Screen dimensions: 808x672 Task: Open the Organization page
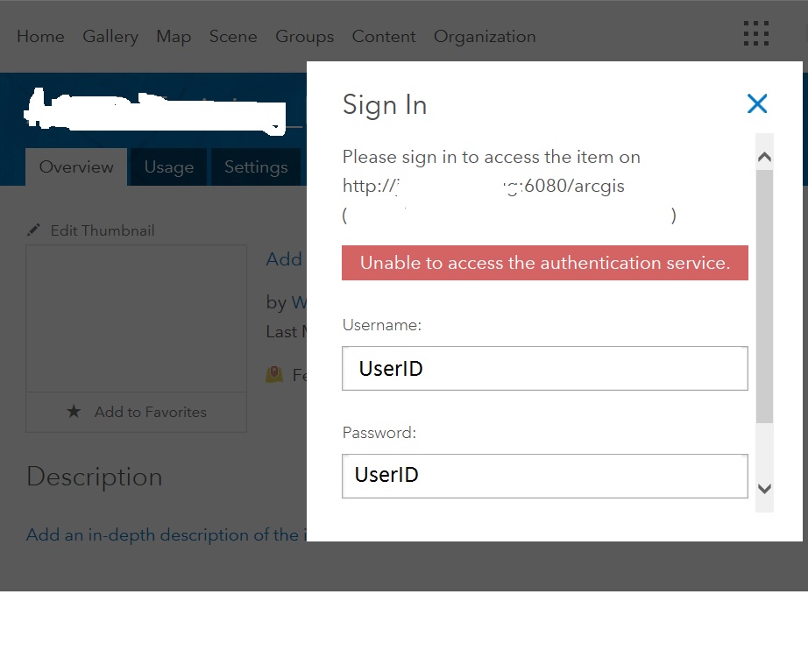pos(485,36)
